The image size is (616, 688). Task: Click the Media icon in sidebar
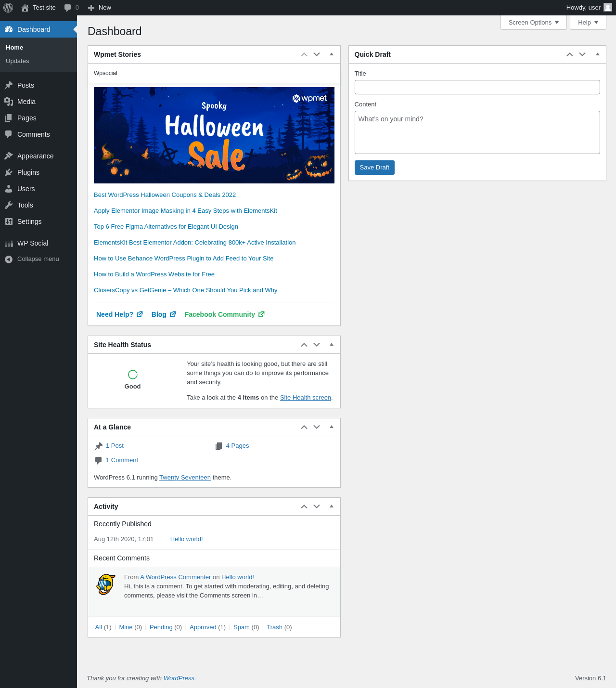click(9, 102)
